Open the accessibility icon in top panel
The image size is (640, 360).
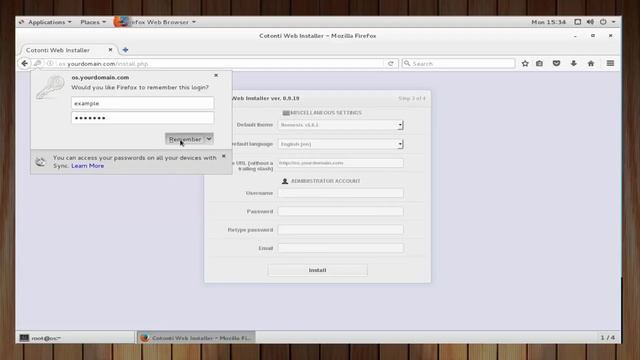578,22
